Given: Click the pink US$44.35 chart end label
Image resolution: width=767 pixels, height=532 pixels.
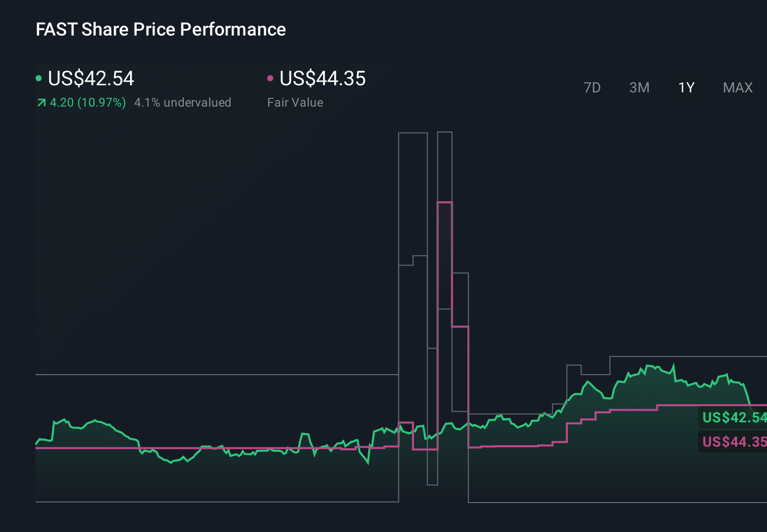Looking at the screenshot, I should point(734,442).
